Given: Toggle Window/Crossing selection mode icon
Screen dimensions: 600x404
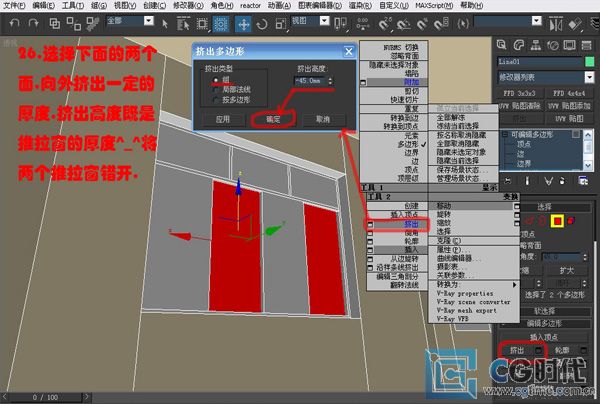Looking at the screenshot, I should click(221, 24).
